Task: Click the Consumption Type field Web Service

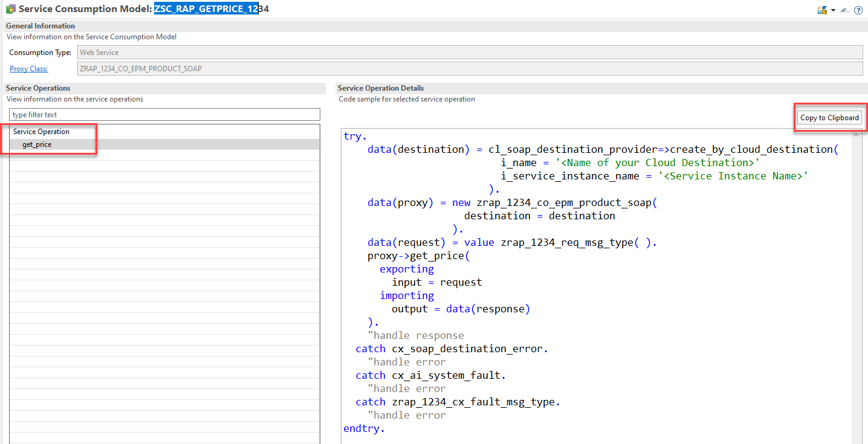Action: coord(470,53)
